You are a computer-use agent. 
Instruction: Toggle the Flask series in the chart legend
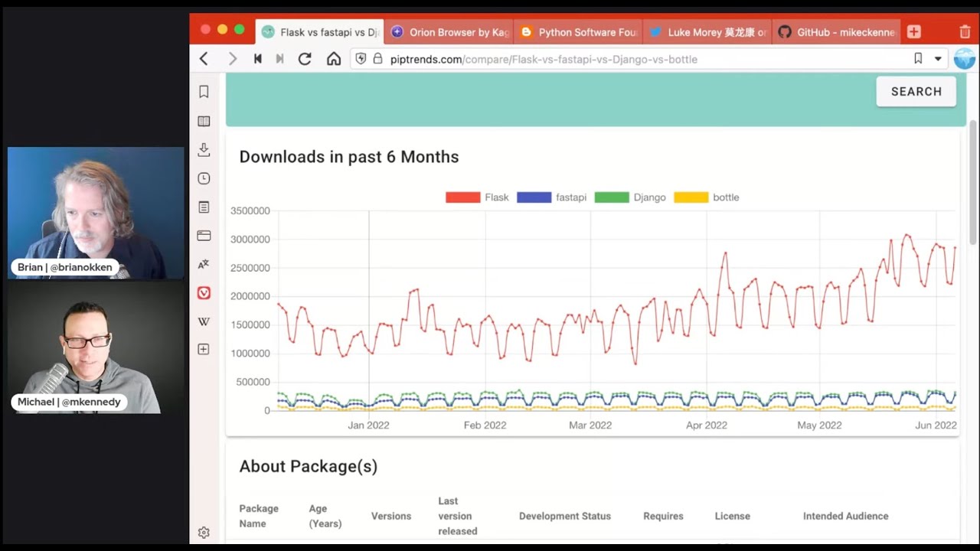pyautogui.click(x=477, y=197)
